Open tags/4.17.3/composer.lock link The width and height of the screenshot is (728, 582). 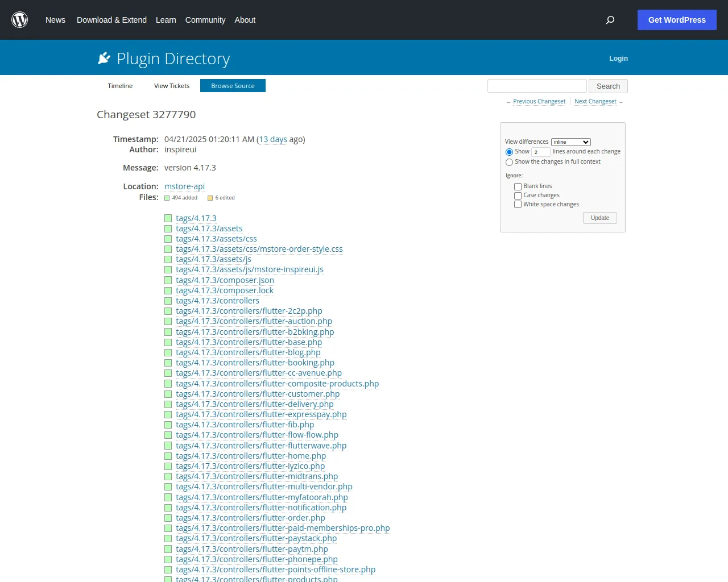(225, 290)
